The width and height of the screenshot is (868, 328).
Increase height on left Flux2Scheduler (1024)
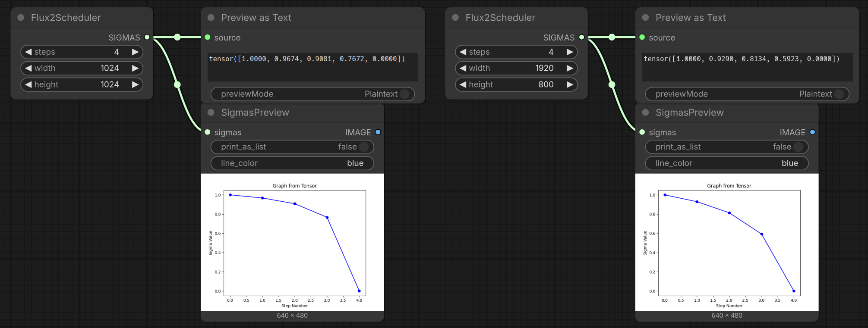tap(135, 84)
